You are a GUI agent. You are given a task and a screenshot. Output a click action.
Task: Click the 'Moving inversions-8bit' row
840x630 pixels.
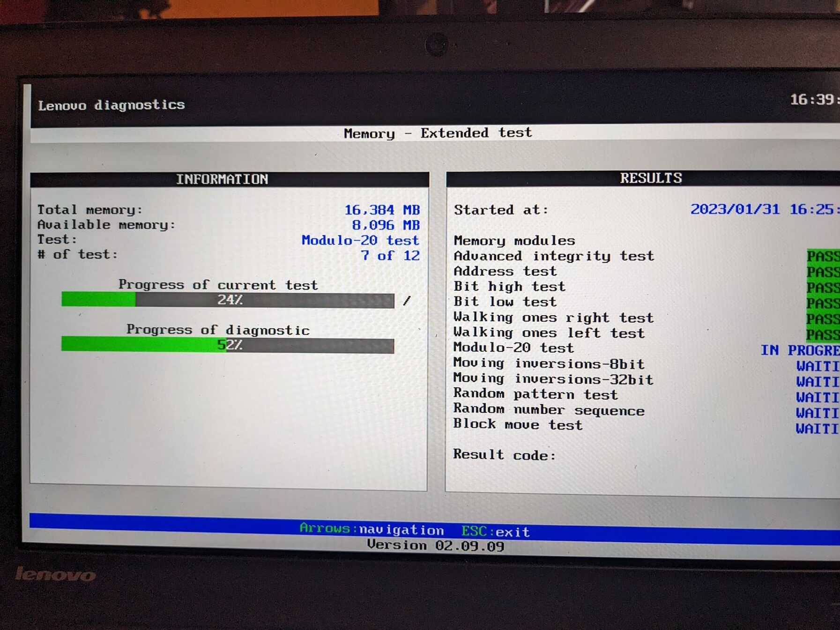tap(549, 363)
